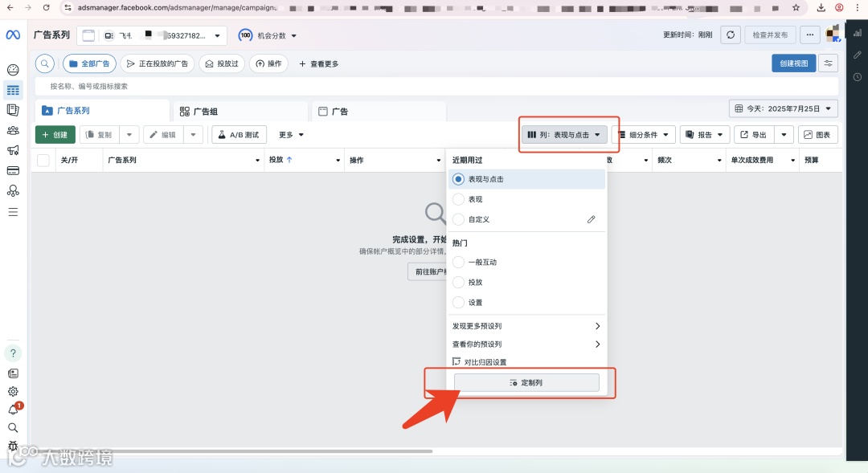This screenshot has width=868, height=473.
Task: Click refresh data icon button
Action: (731, 35)
